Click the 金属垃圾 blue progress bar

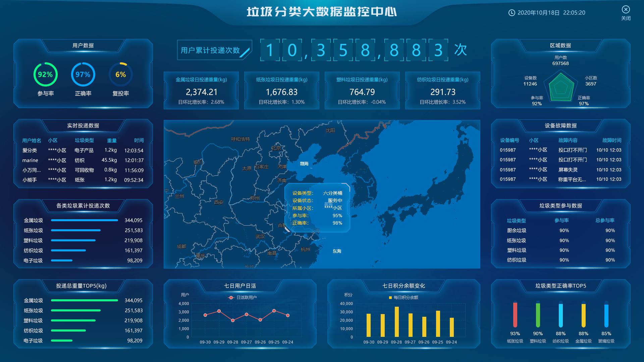[x=85, y=221]
